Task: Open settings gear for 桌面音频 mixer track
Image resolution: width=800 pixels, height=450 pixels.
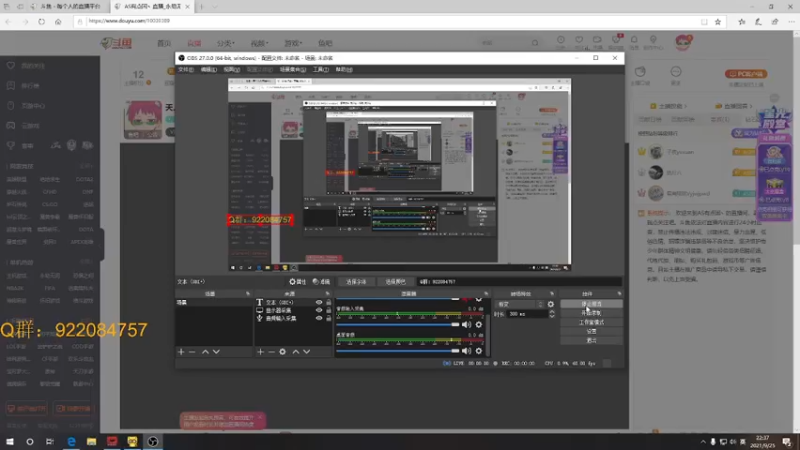Action: click(x=479, y=351)
